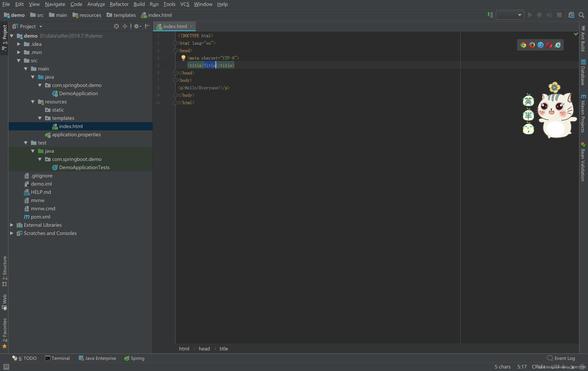Select pom.xml in project tree
588x371 pixels.
[40, 217]
